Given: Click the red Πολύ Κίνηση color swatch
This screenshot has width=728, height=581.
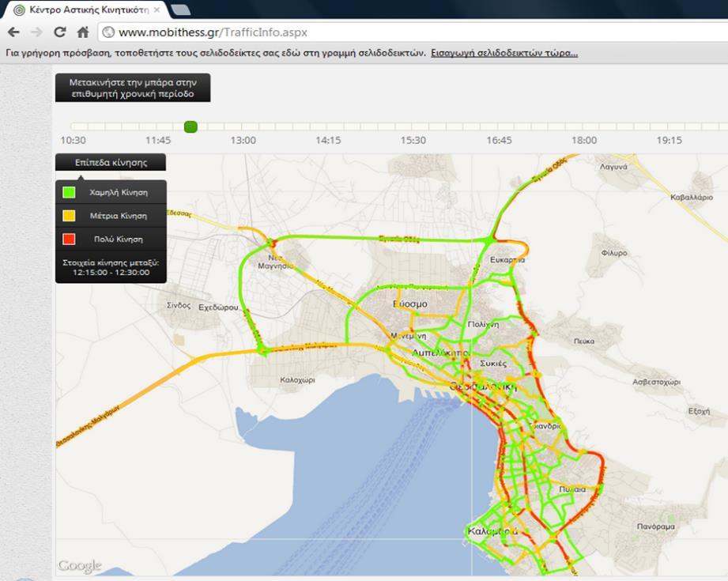Looking at the screenshot, I should 69,240.
